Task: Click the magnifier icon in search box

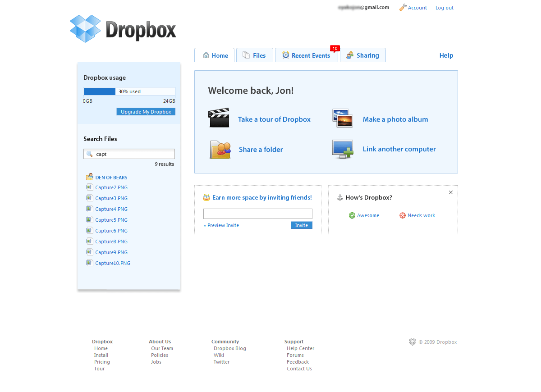Action: point(90,154)
